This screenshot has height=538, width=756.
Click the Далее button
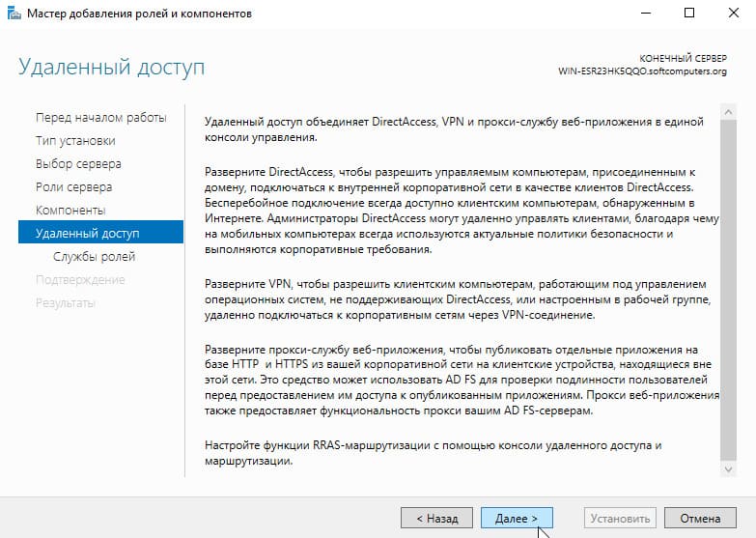tap(517, 519)
